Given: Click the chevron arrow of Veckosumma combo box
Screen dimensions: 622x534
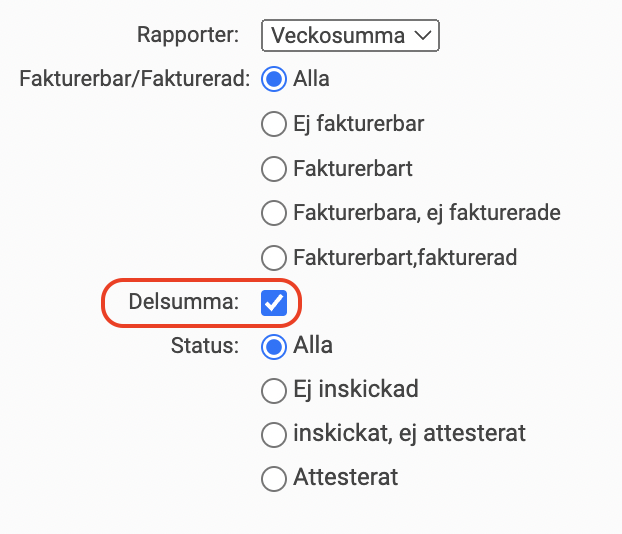Looking at the screenshot, I should point(423,36).
